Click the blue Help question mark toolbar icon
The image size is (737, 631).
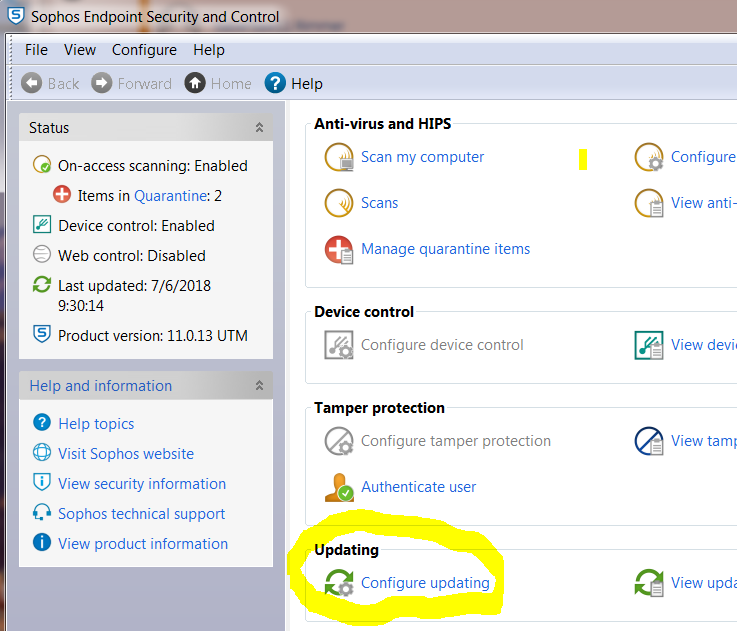(275, 83)
